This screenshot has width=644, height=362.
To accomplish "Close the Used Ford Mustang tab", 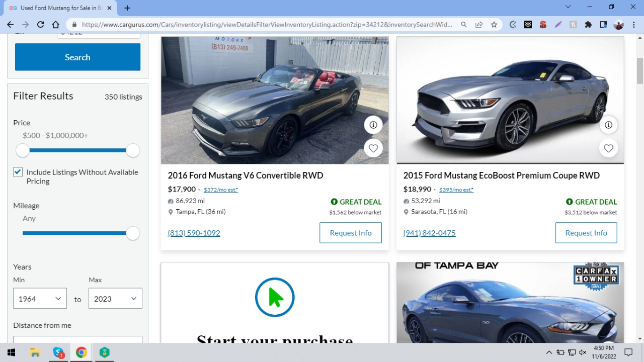I will (x=110, y=8).
